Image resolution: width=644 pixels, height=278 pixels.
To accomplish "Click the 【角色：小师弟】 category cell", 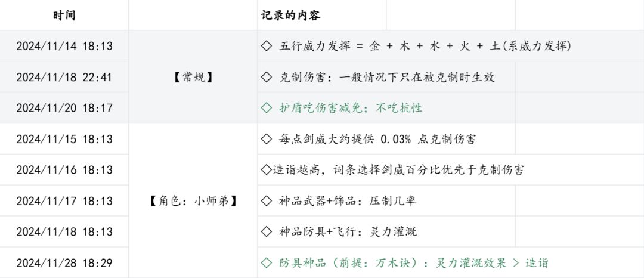I will pos(193,201).
